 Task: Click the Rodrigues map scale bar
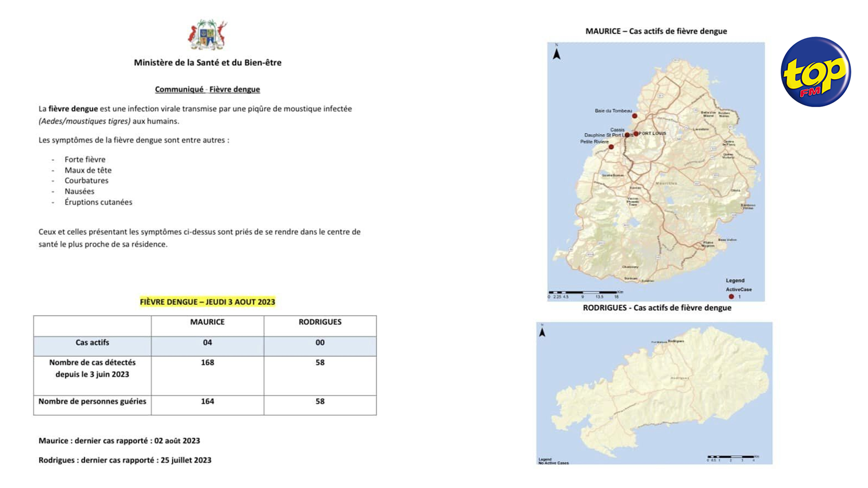[x=733, y=458]
